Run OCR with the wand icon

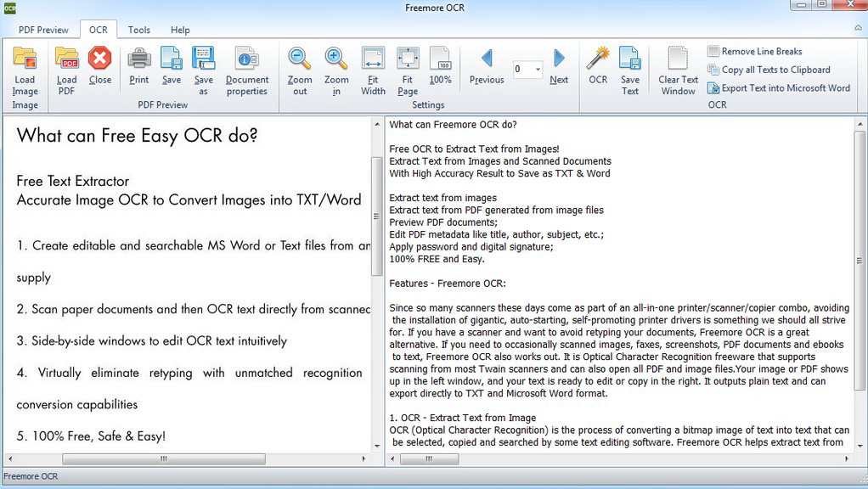[598, 58]
